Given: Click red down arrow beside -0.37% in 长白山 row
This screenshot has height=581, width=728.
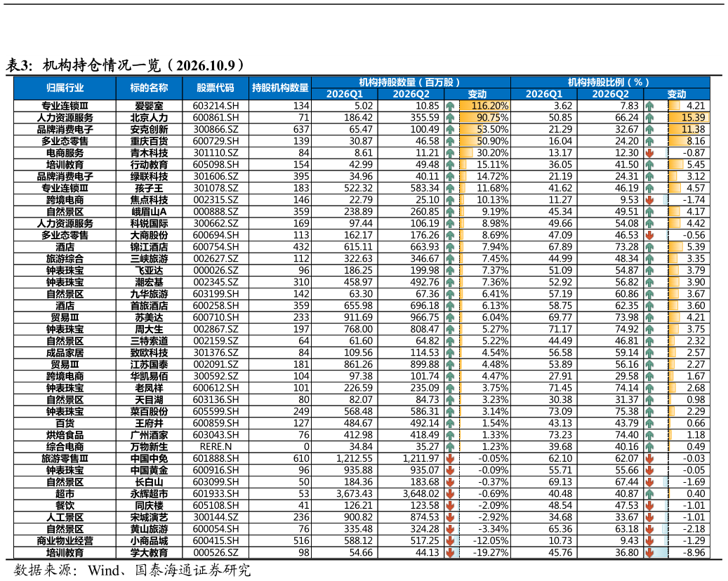Looking at the screenshot, I should pyautogui.click(x=450, y=482).
